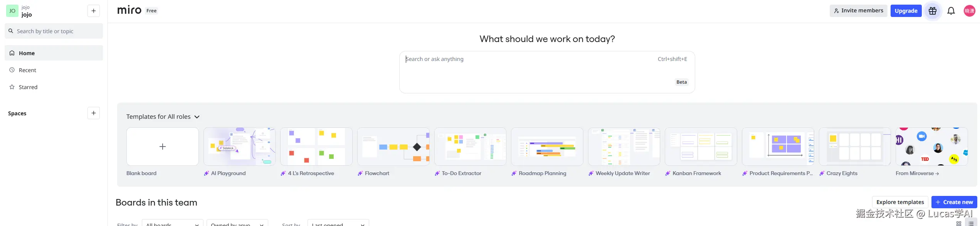The height and width of the screenshot is (226, 980).
Task: Click the miro logo
Action: 129,10
